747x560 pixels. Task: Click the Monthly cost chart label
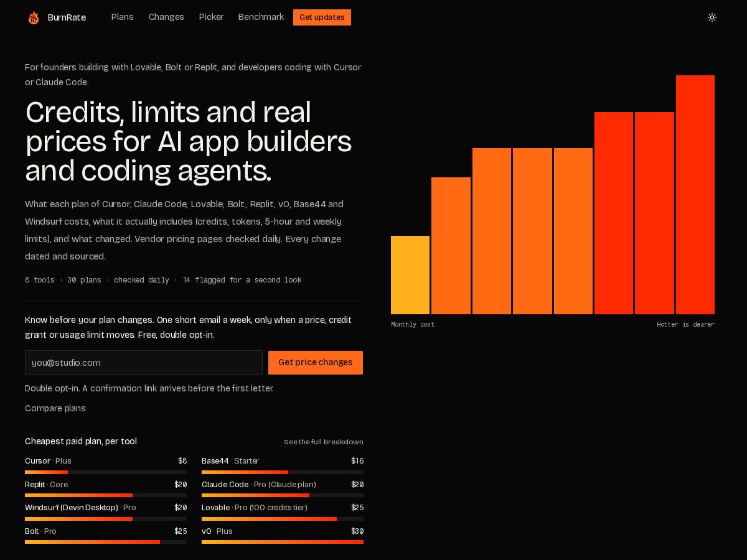point(413,325)
